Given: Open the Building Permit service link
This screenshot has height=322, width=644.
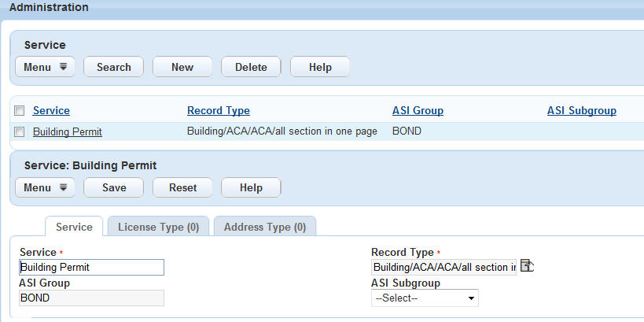Looking at the screenshot, I should [x=67, y=131].
